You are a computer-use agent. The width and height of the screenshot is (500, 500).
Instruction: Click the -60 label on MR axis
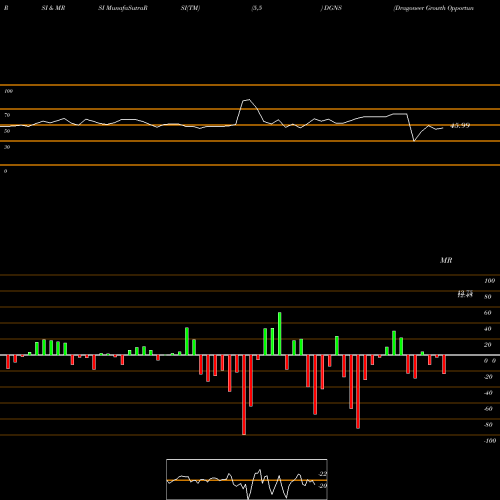488,409
